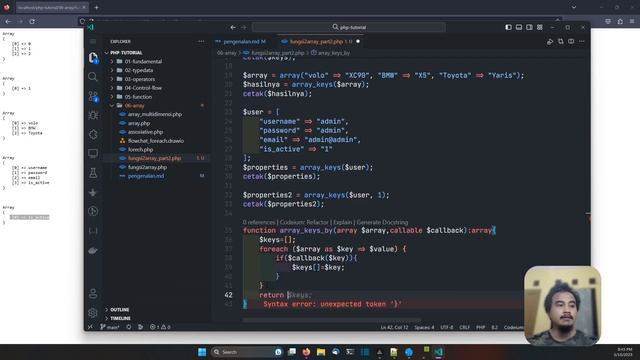
Task: Open forech.php in explorer
Action: [x=140, y=150]
